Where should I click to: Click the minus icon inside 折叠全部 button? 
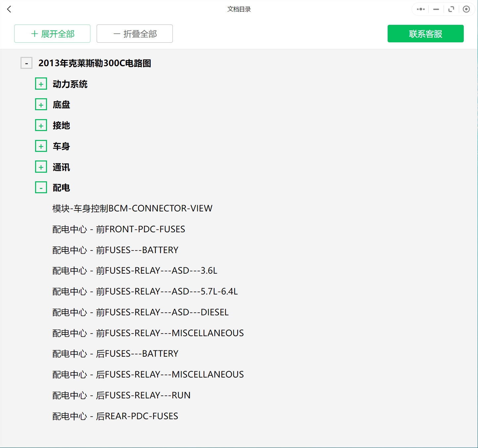click(x=116, y=33)
